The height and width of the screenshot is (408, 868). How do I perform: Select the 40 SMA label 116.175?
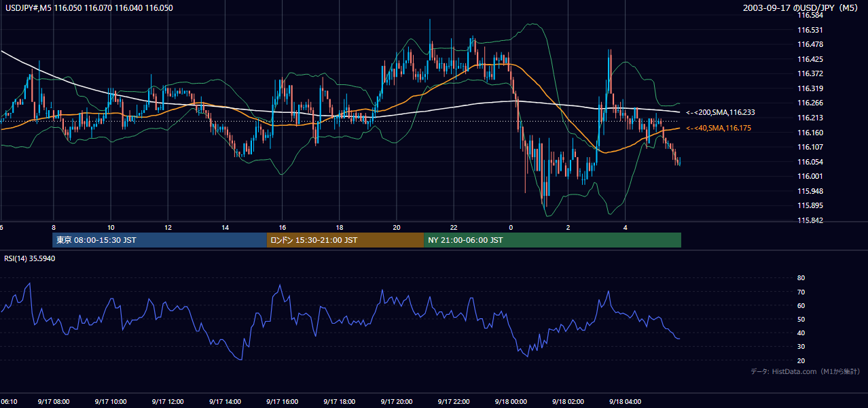point(719,128)
